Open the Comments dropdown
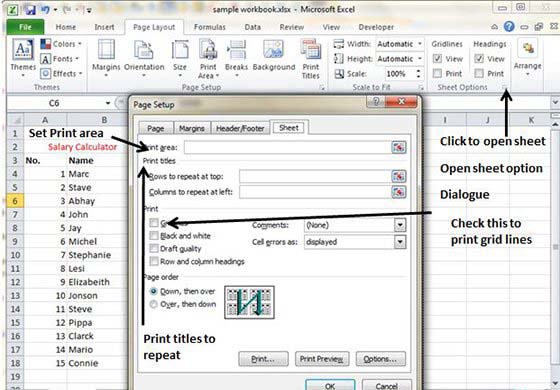560x390 pixels. click(400, 225)
